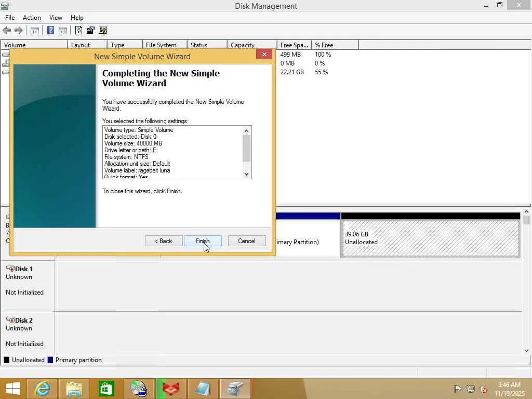
Task: Click the network tray icon
Action: point(470,389)
